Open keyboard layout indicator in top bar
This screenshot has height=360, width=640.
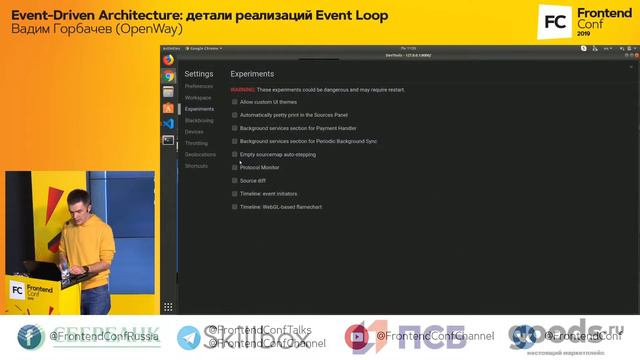click(x=608, y=49)
